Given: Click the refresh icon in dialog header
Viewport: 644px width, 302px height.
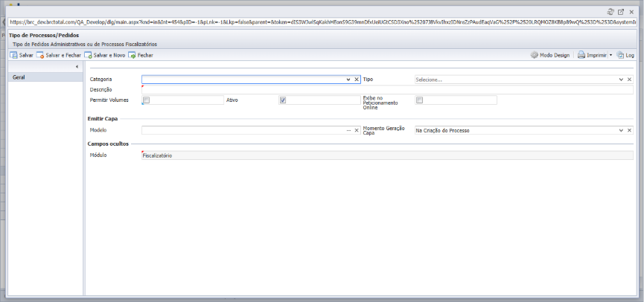Looking at the screenshot, I should tap(610, 12).
